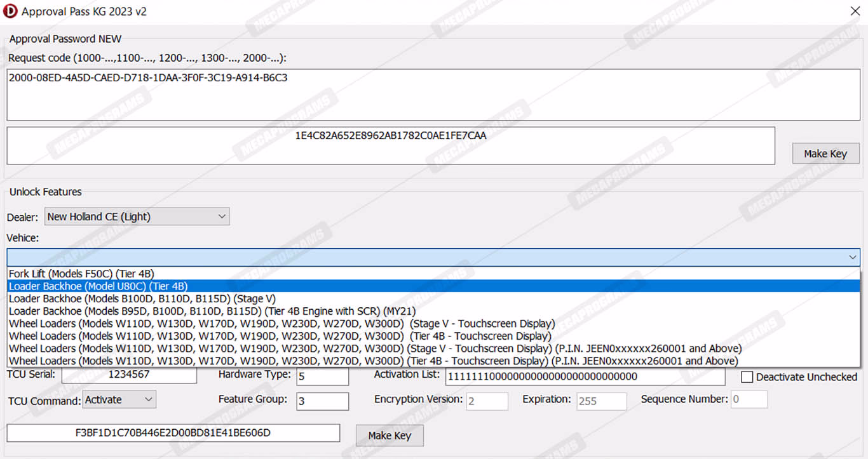Open the Dealer dropdown
This screenshot has width=868, height=459.
pyautogui.click(x=137, y=216)
